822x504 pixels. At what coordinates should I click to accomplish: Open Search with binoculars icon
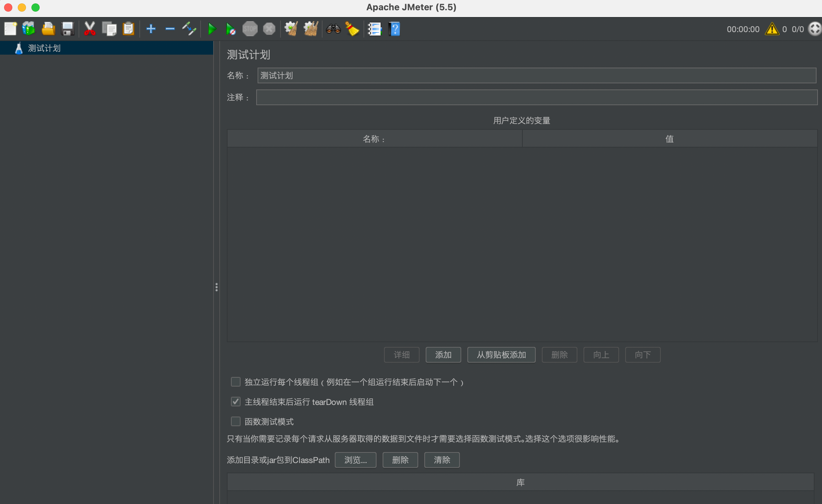click(x=333, y=29)
